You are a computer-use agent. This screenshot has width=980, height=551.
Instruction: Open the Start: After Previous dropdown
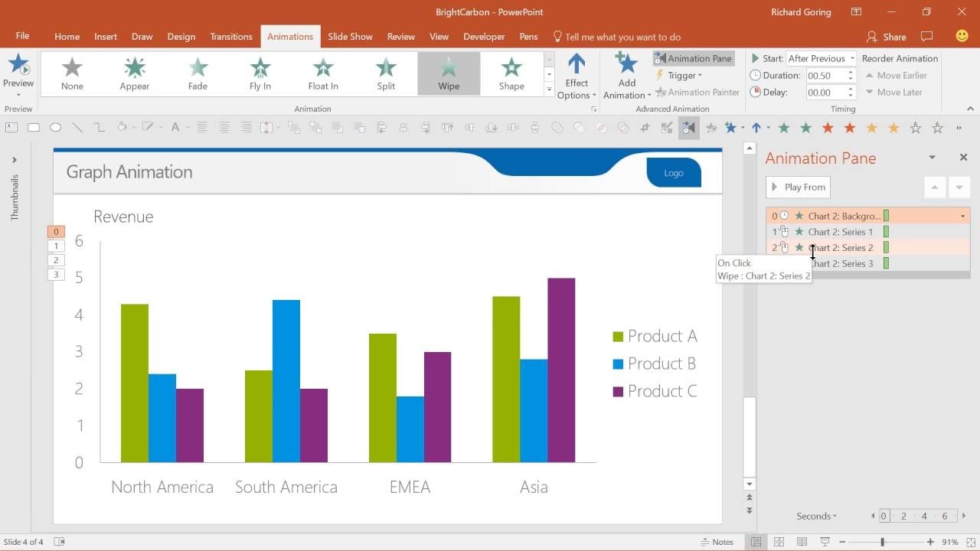tap(850, 57)
